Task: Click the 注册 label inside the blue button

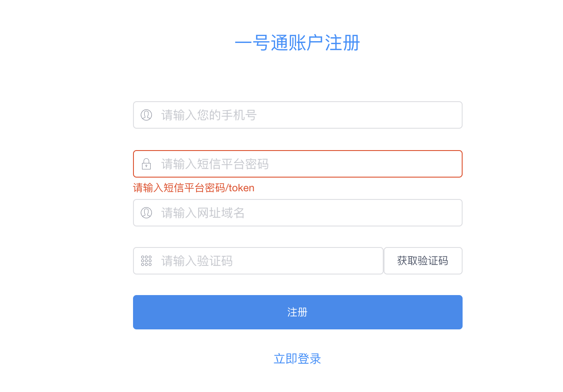Action: point(297,312)
